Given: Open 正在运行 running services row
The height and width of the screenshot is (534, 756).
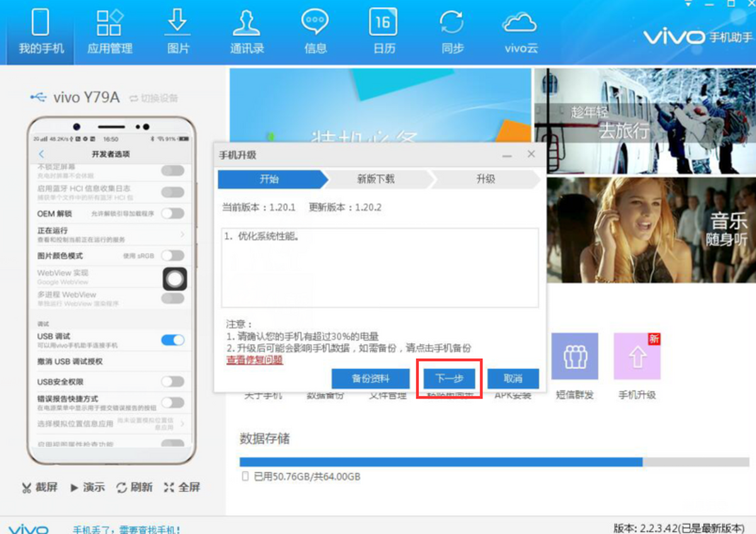Looking at the screenshot, I should click(111, 234).
